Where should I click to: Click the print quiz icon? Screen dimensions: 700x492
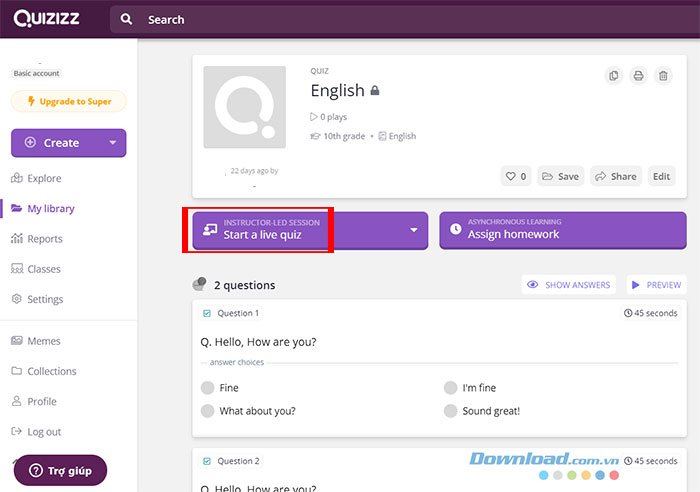click(638, 76)
